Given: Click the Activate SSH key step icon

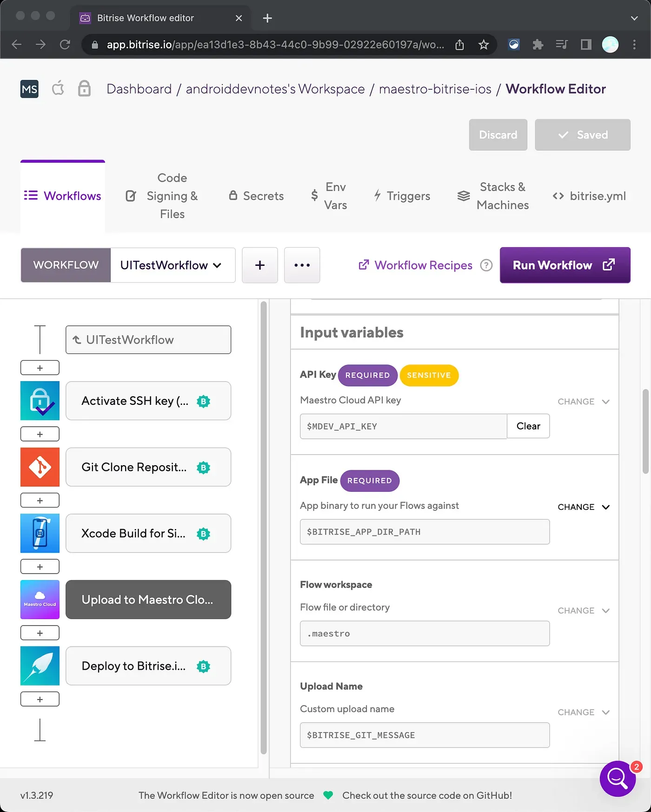Looking at the screenshot, I should coord(40,401).
